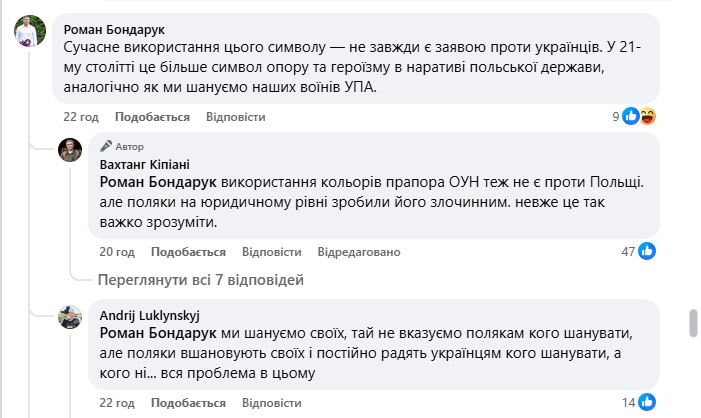This screenshot has width=701, height=418.
Task: Click like reaction icon showing 14 count
Action: [x=647, y=402]
